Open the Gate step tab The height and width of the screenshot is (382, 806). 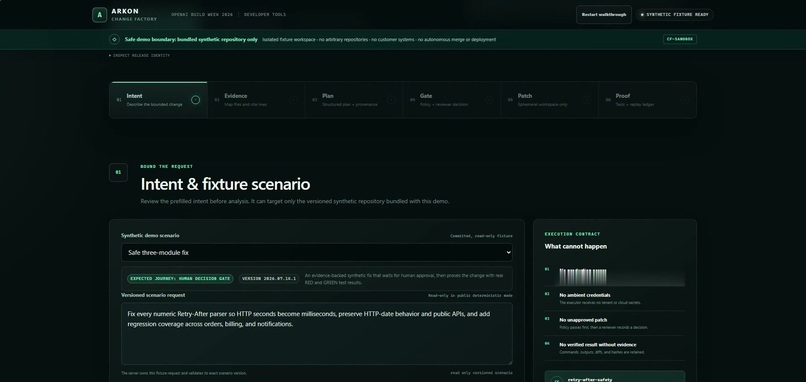451,100
